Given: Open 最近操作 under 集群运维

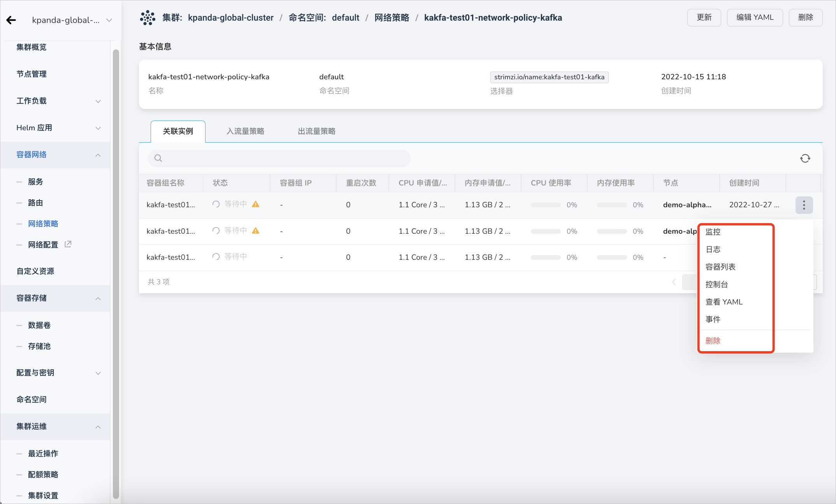Looking at the screenshot, I should pos(43,454).
